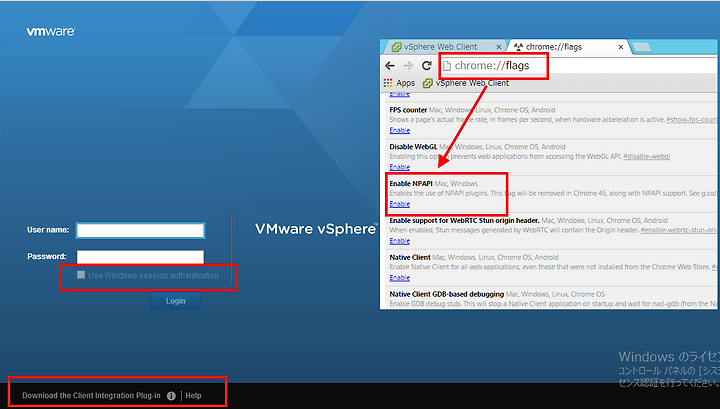This screenshot has height=409, width=720.
Task: Click the Chrome back arrow
Action: coord(390,66)
